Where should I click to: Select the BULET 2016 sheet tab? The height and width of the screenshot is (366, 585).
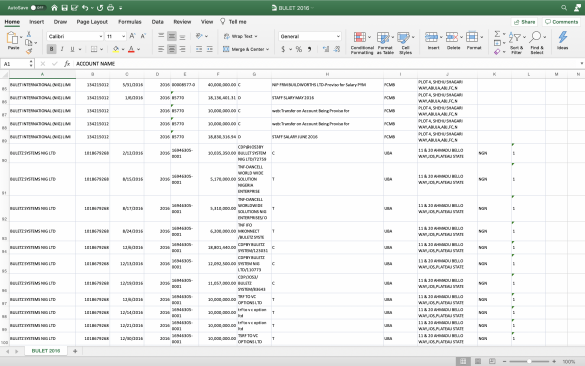tap(46, 351)
